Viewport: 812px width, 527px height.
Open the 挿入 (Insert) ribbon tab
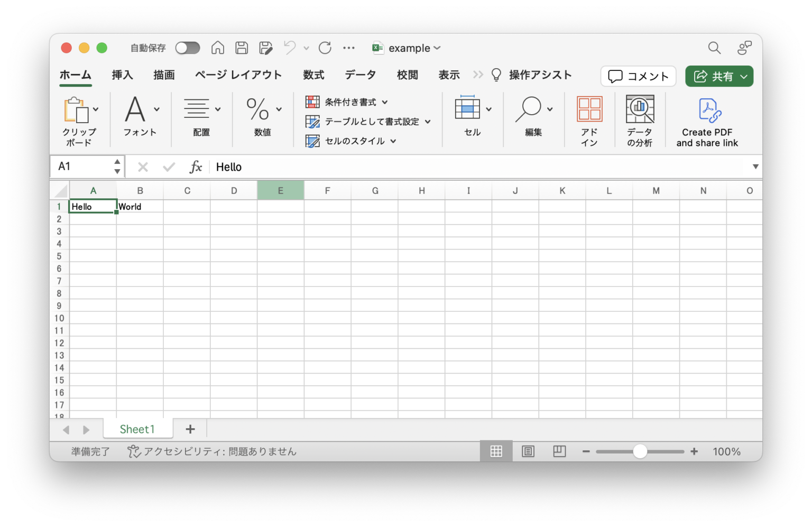click(x=122, y=75)
